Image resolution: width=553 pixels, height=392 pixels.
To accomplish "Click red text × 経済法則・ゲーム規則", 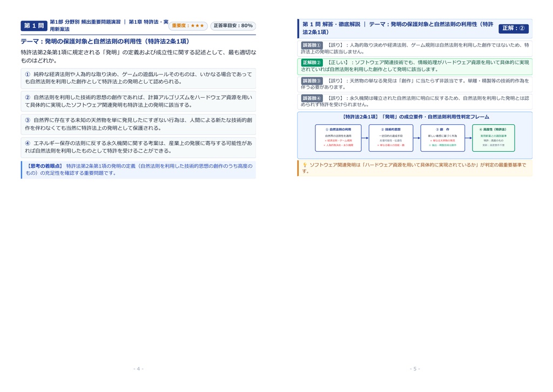I will click(338, 140).
